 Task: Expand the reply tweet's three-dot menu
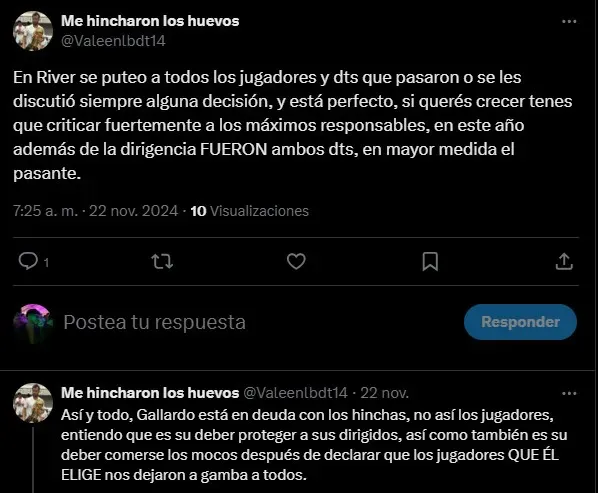click(569, 393)
